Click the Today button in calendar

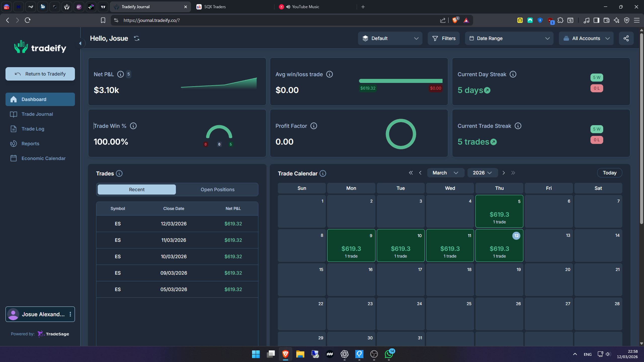(x=609, y=173)
